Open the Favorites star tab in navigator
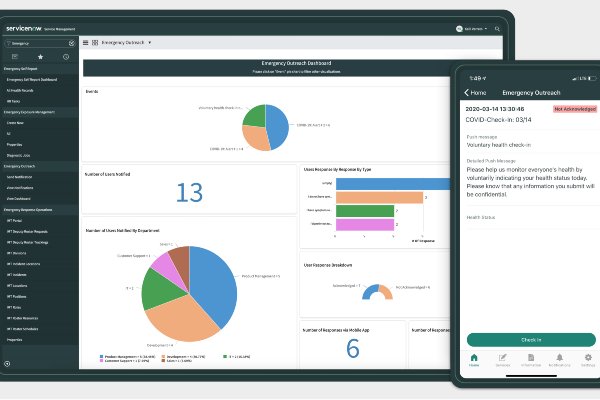Image resolution: width=600 pixels, height=400 pixels. point(40,58)
